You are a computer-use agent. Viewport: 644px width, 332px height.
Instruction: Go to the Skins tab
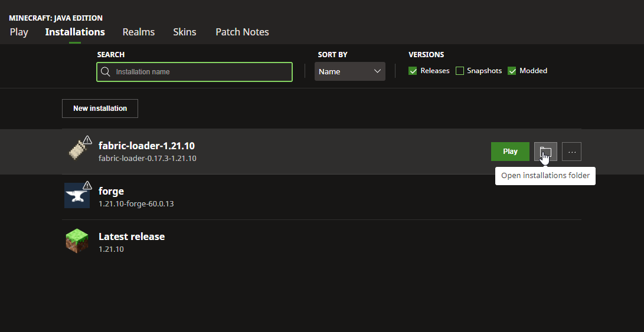pos(185,32)
